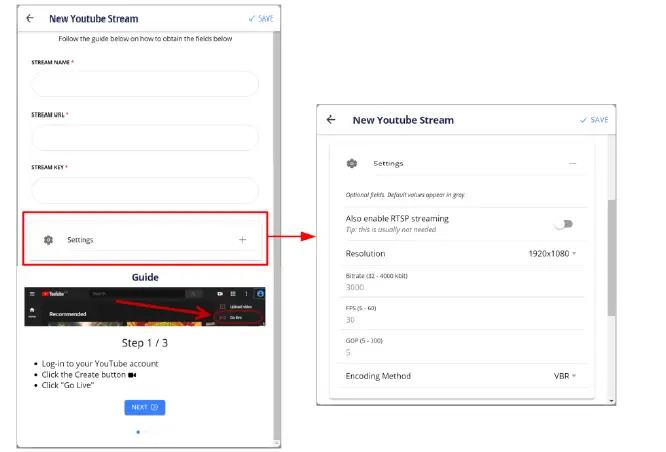Click "Tip: this is usually not needed" text
666x452 pixels.
pyautogui.click(x=391, y=229)
